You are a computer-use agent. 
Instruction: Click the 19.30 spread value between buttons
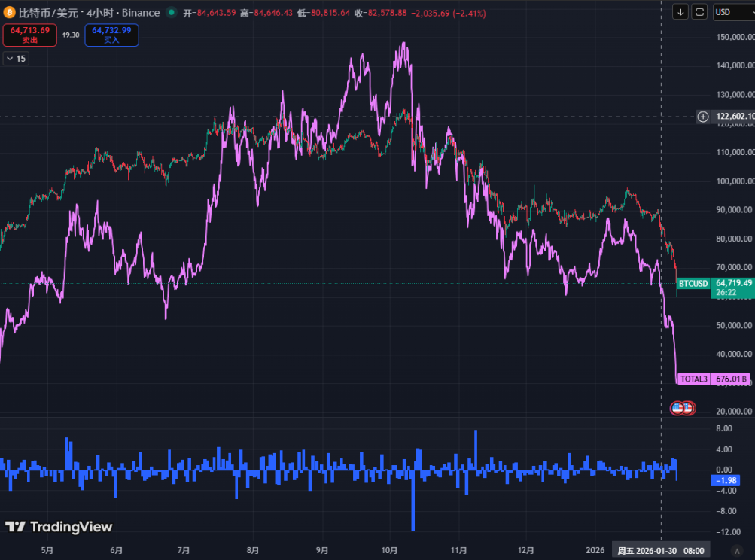click(x=71, y=35)
